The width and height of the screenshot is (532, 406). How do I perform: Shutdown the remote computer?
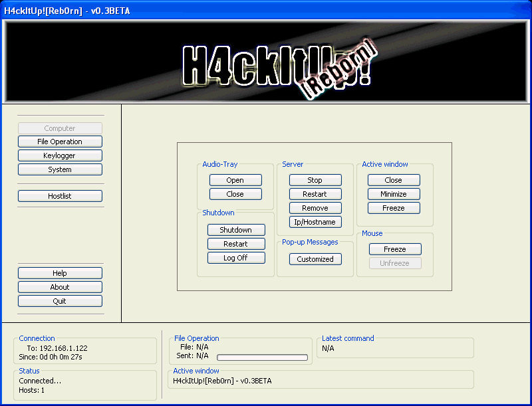coord(236,229)
